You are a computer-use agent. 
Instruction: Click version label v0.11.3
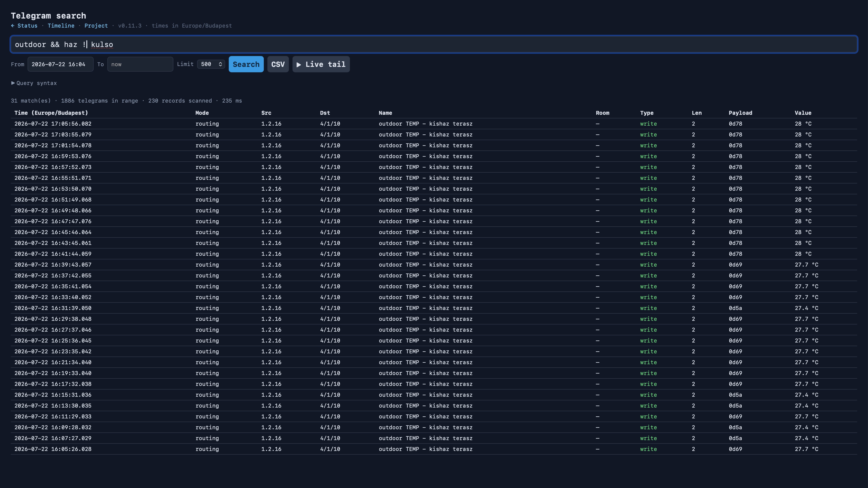point(130,26)
